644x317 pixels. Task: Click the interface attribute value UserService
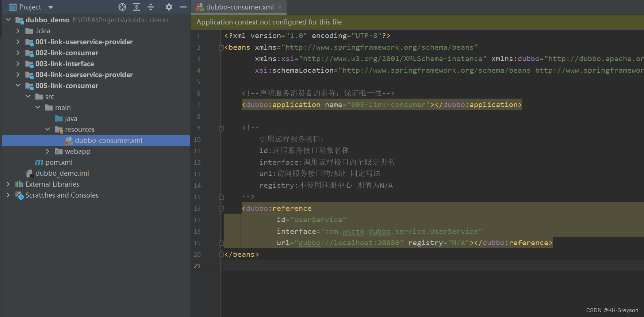[454, 232]
